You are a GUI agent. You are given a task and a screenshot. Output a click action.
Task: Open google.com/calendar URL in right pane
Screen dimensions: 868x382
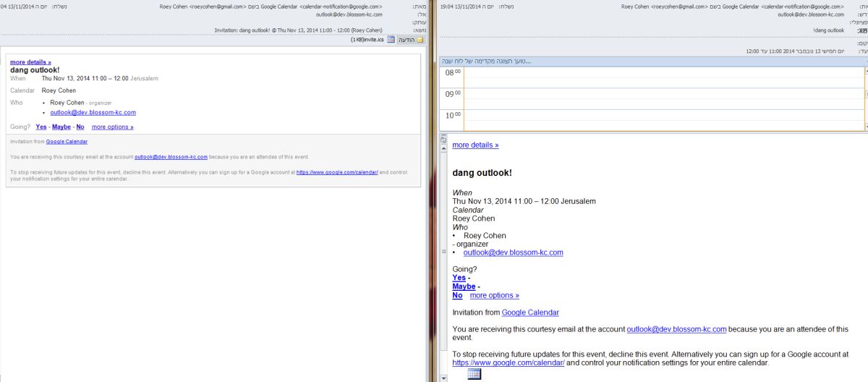point(508,362)
